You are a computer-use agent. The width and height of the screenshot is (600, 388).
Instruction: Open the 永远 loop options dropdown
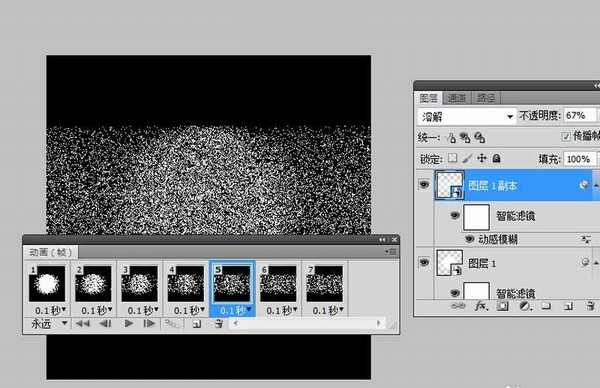pyautogui.click(x=49, y=324)
